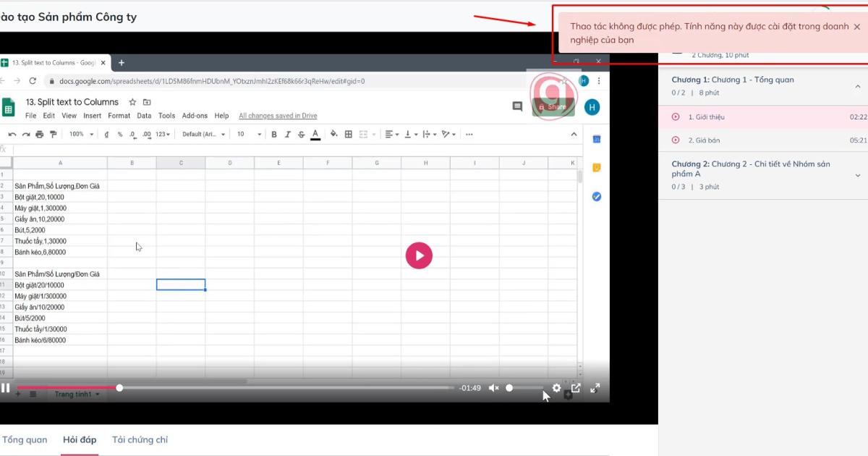This screenshot has width=868, height=456.
Task: Click the pop-out video player icon
Action: [x=576, y=388]
